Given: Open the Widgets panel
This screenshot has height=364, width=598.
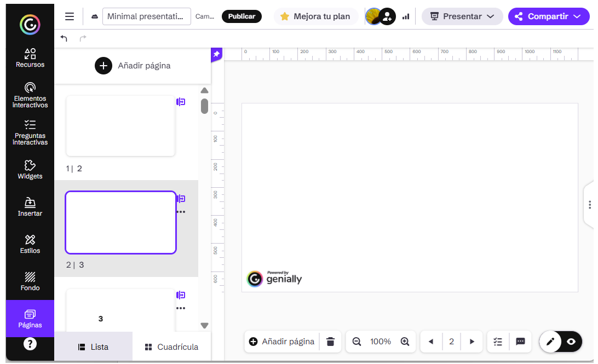Looking at the screenshot, I should pos(30,170).
